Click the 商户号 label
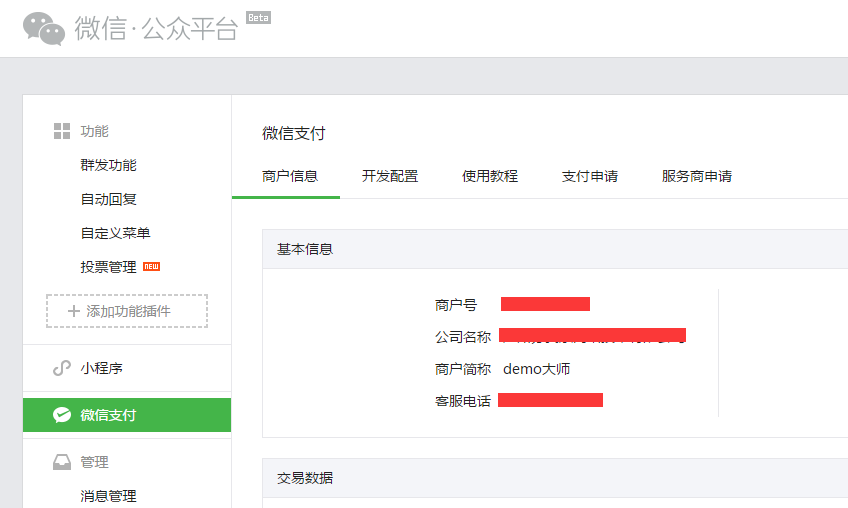 pos(456,305)
